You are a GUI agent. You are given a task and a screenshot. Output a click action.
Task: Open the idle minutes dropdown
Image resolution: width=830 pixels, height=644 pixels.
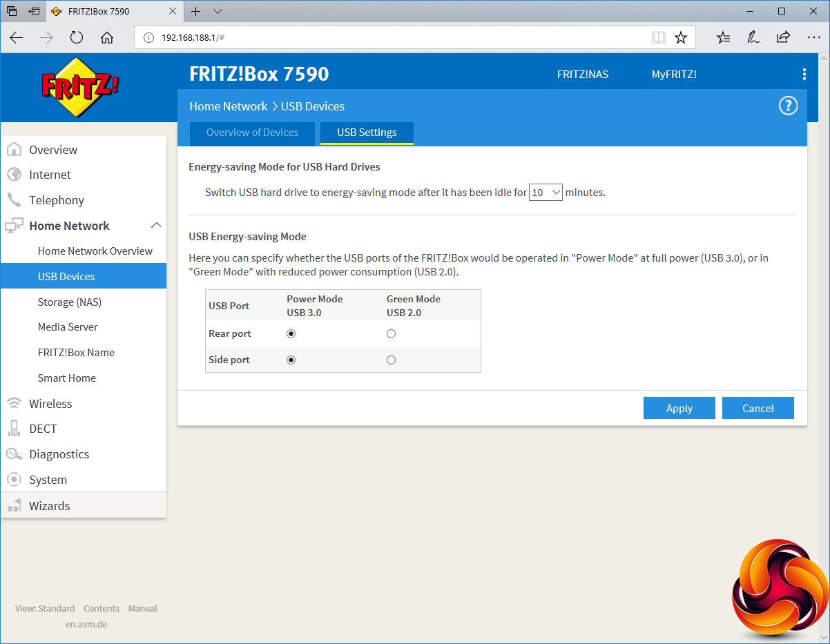pyautogui.click(x=546, y=193)
